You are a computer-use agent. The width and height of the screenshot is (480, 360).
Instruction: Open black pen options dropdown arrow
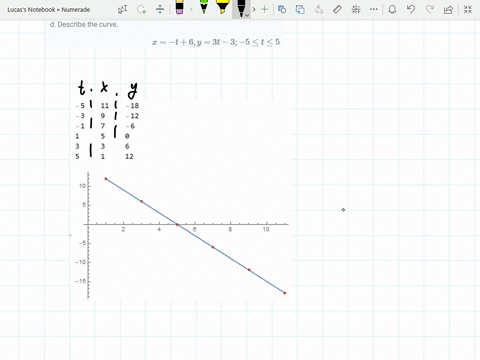point(247,15)
